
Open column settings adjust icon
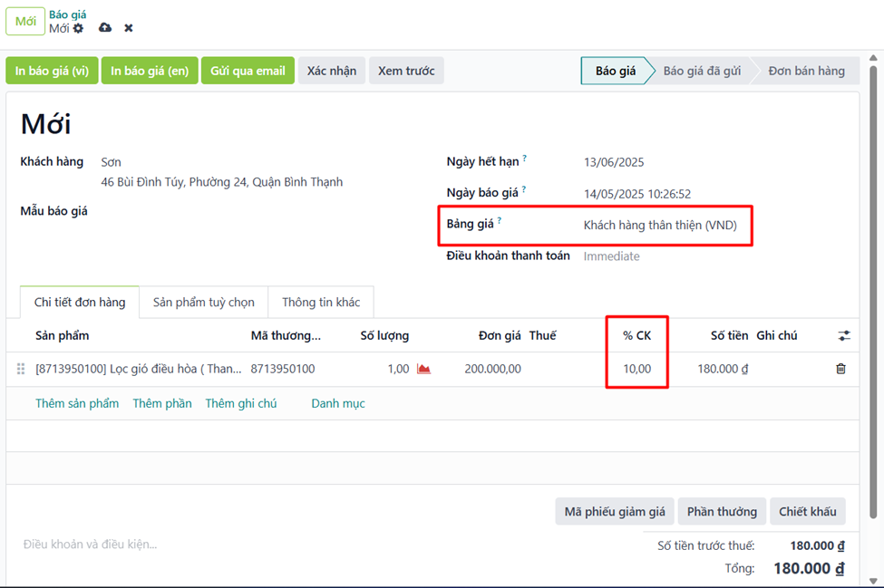pos(844,336)
